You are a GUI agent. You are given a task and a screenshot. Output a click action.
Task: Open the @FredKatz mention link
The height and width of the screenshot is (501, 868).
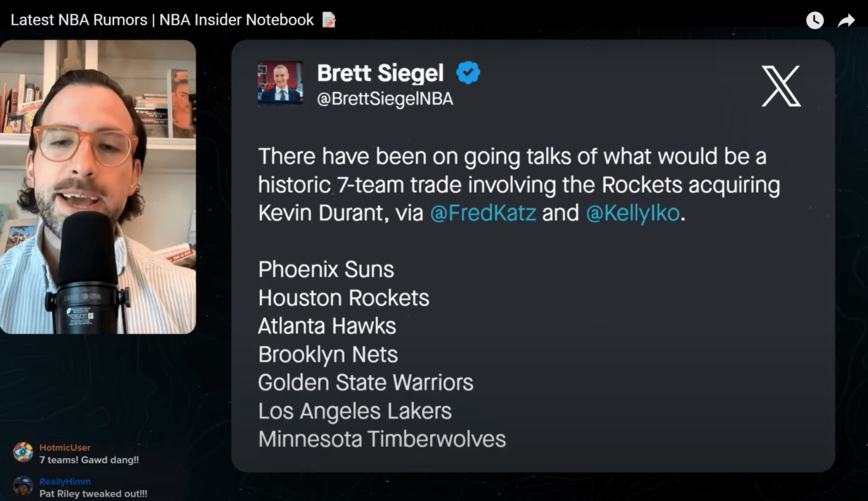(x=483, y=213)
